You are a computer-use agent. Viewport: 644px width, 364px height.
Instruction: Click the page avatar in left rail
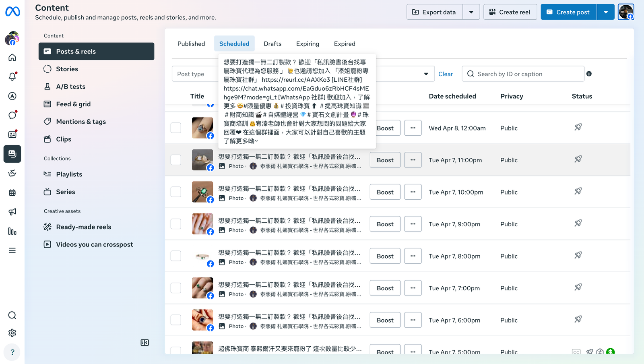12,38
